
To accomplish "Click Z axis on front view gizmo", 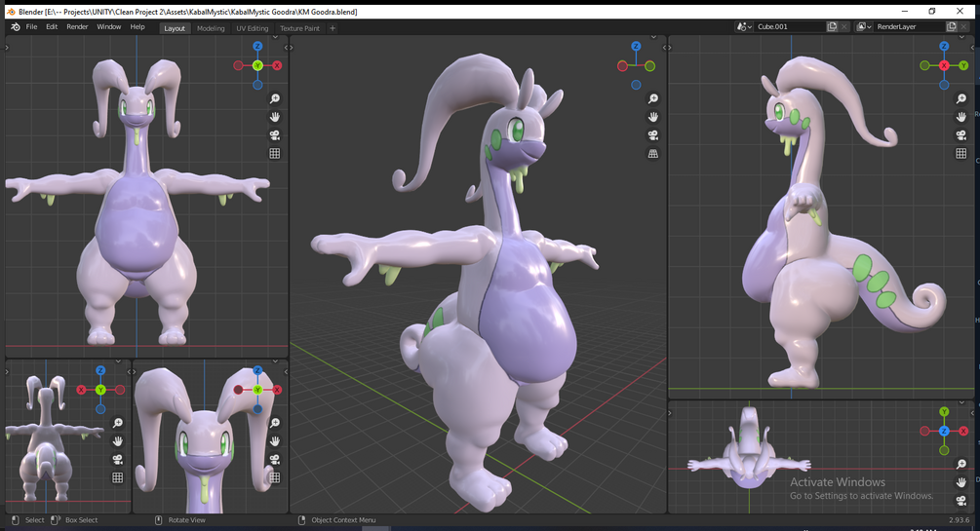I will (x=257, y=46).
